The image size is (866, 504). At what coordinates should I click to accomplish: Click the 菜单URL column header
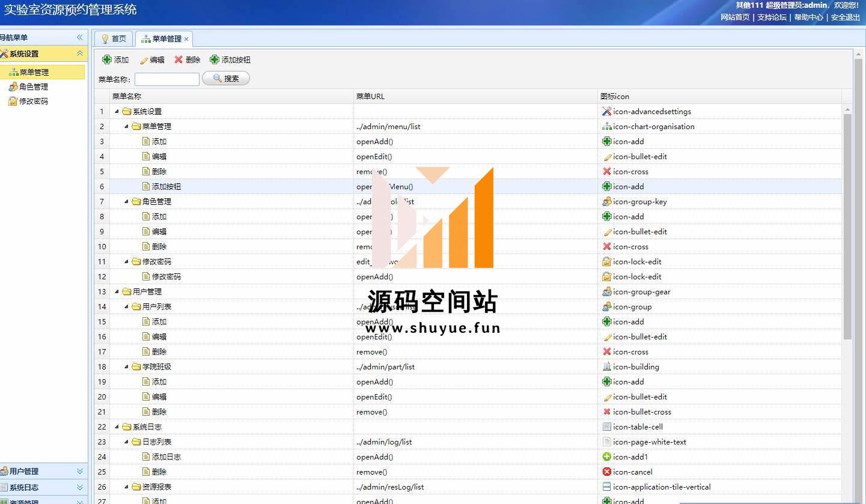pyautogui.click(x=475, y=96)
